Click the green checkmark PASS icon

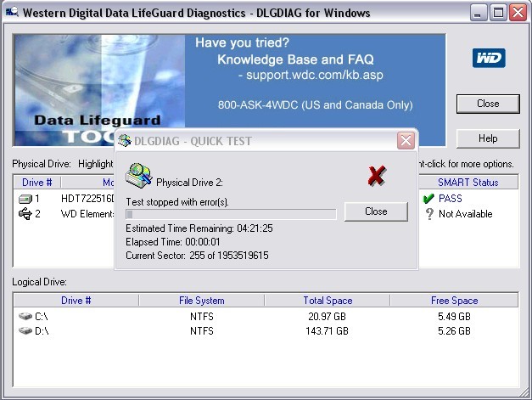click(428, 199)
